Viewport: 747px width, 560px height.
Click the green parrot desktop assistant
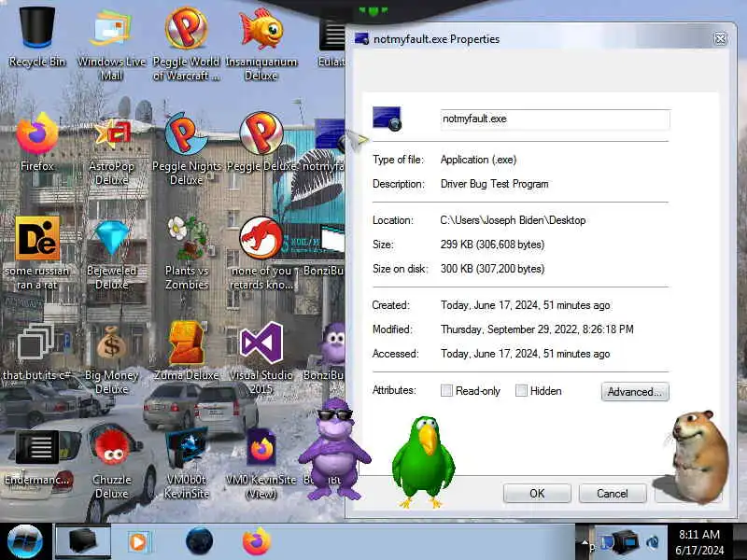point(423,461)
